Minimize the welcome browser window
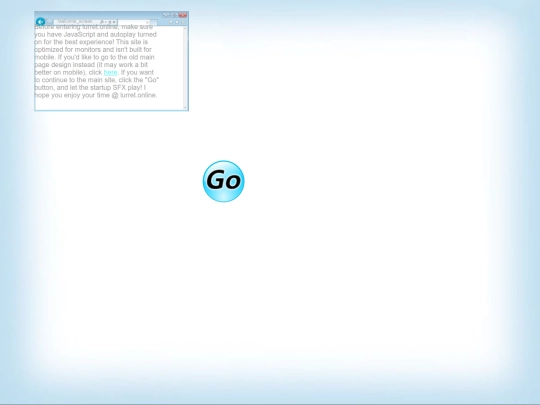 coord(166,15)
